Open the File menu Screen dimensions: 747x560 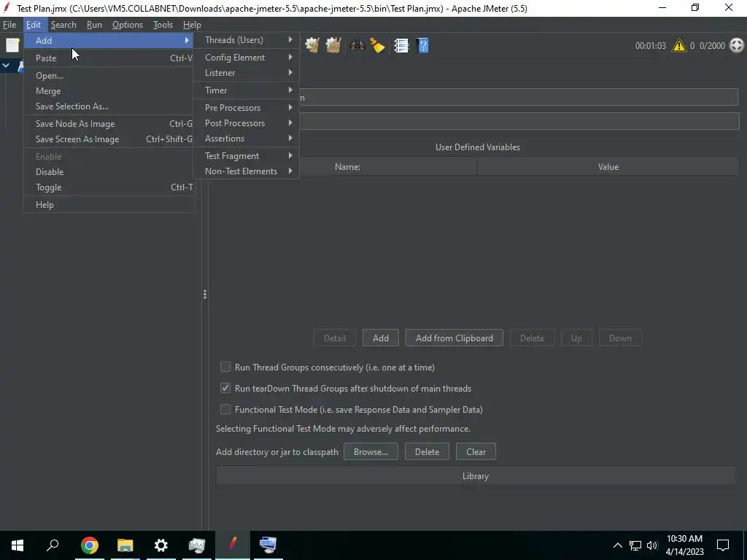[x=9, y=25]
